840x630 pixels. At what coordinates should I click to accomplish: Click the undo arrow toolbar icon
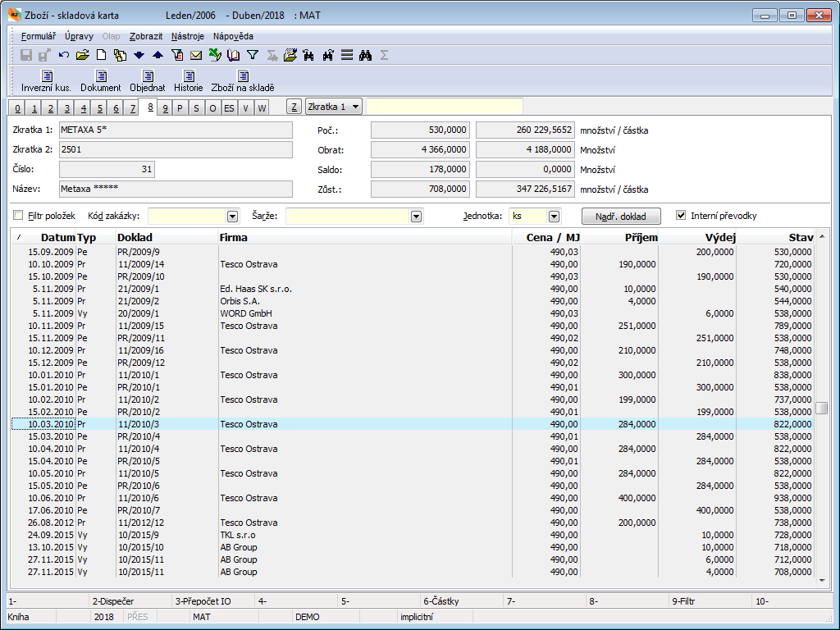point(64,56)
